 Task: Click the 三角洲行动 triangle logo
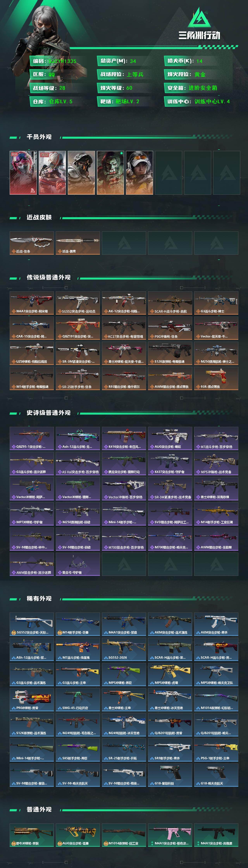click(x=199, y=18)
